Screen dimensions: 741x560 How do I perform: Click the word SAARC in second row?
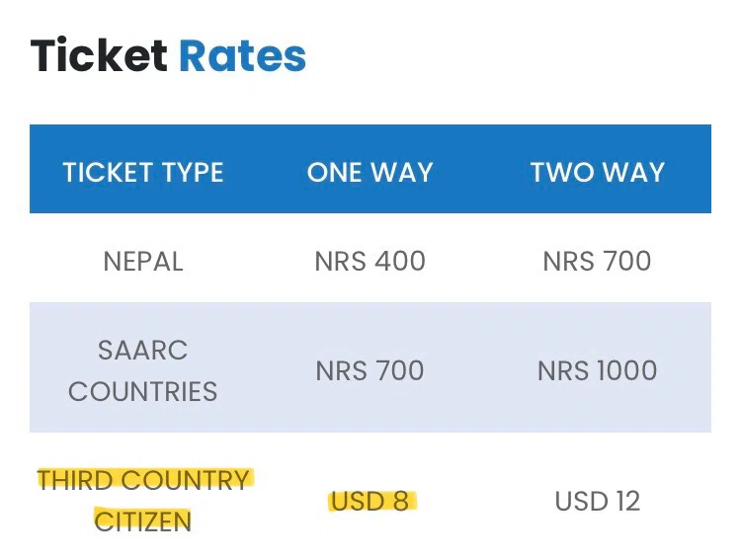pyautogui.click(x=142, y=351)
